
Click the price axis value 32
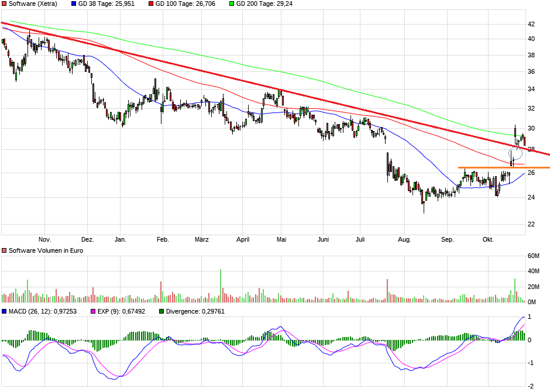[531, 108]
